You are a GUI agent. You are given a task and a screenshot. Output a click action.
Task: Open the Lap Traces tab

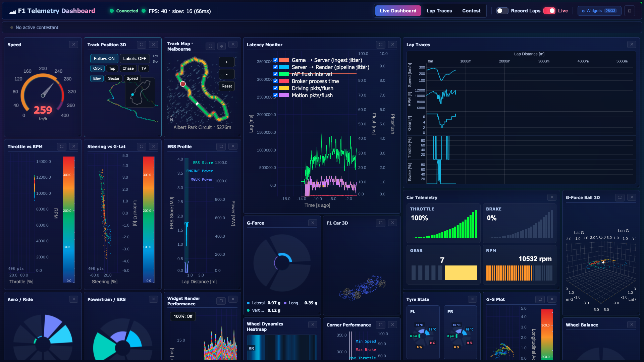tap(439, 11)
